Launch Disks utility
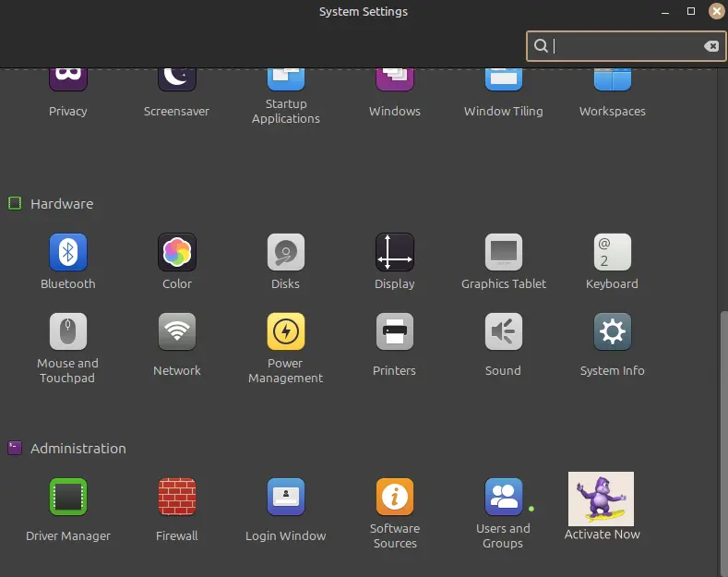Viewport: 728px width, 577px height. (x=285, y=252)
